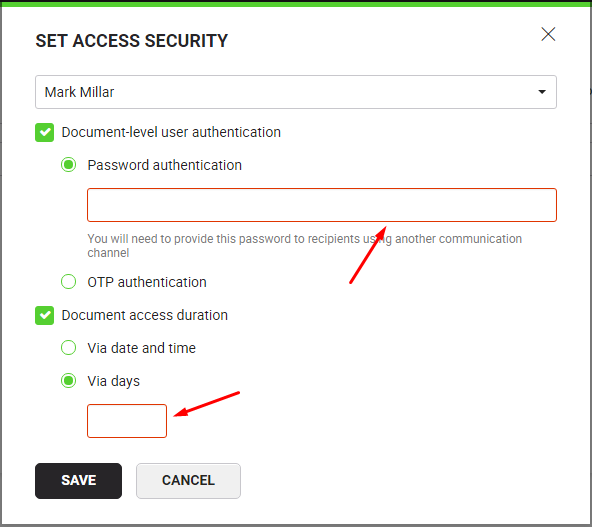
Task: Focus the number of days input box
Action: (x=127, y=421)
